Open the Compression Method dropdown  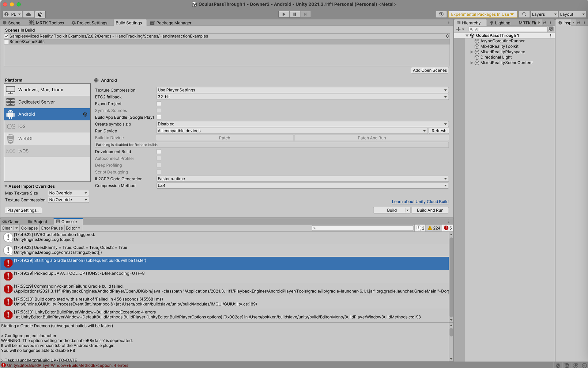302,186
